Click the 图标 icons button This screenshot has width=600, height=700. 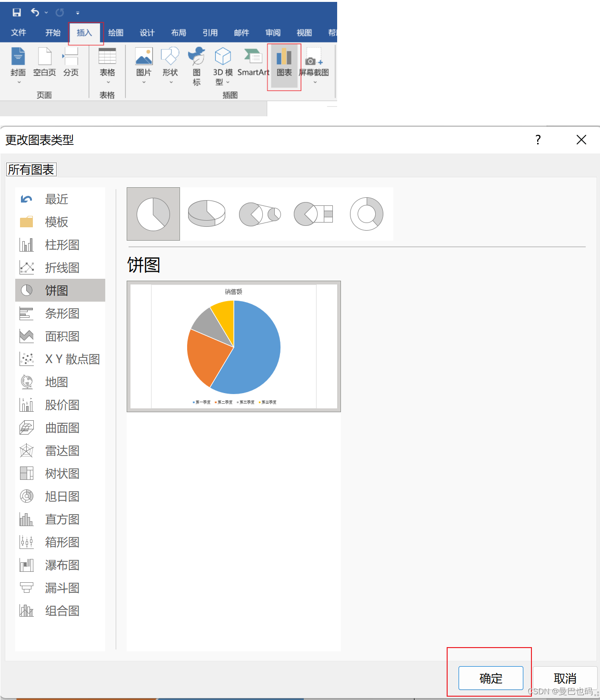(197, 66)
